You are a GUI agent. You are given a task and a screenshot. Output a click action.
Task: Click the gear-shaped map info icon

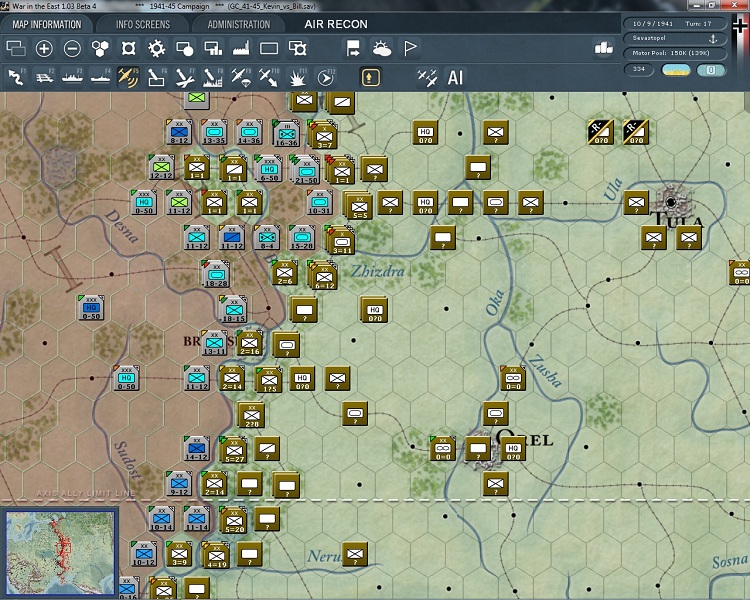156,48
